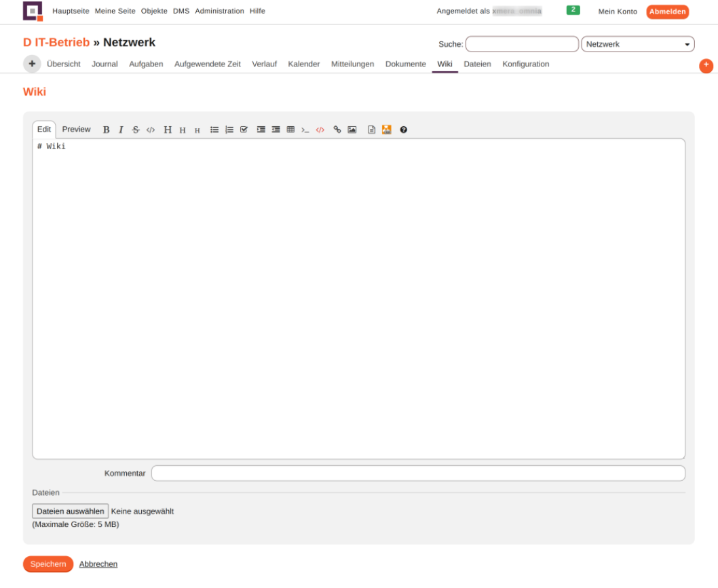Open the search scope dropdown showing Netzwerk
Screen dimensions: 718x588
click(637, 43)
